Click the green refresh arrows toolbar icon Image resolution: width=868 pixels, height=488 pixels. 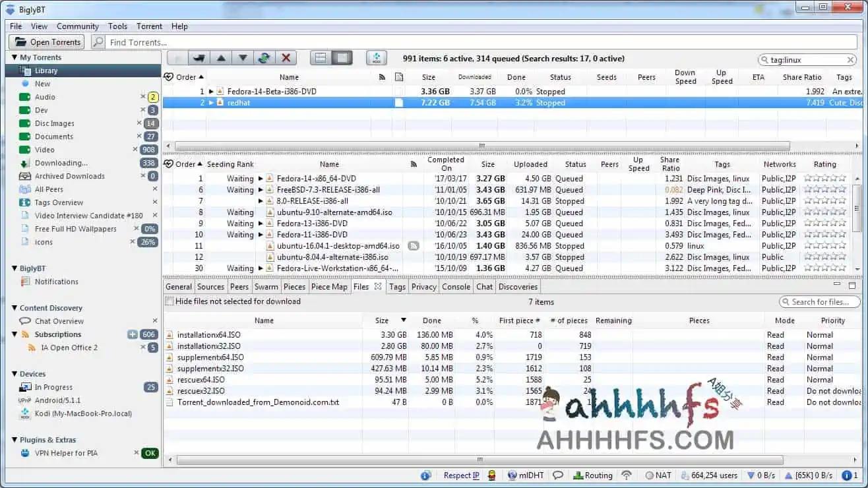tap(264, 58)
